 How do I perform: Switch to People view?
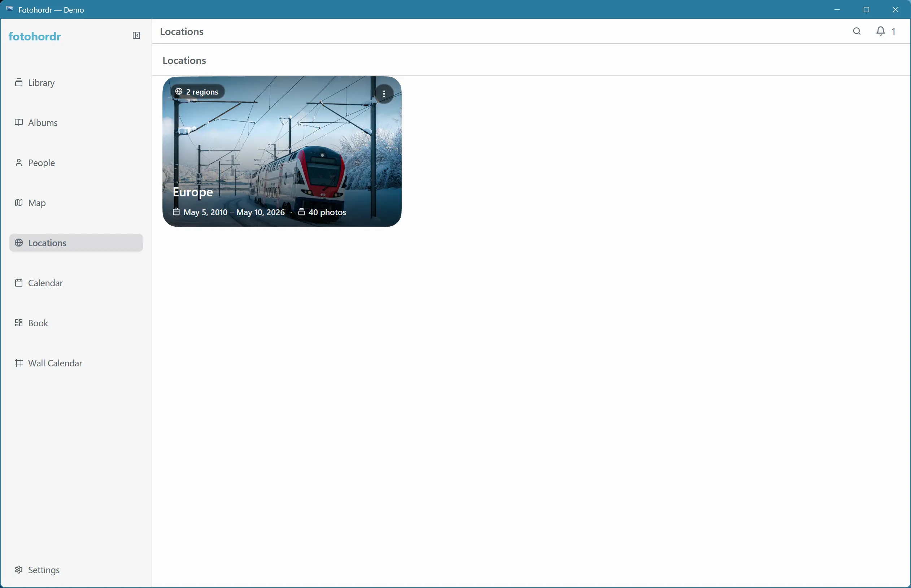(x=76, y=163)
